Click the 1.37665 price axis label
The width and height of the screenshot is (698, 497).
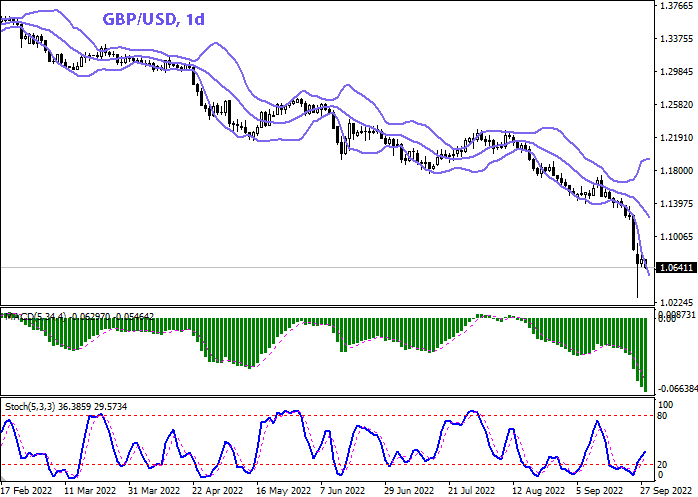[677, 6]
